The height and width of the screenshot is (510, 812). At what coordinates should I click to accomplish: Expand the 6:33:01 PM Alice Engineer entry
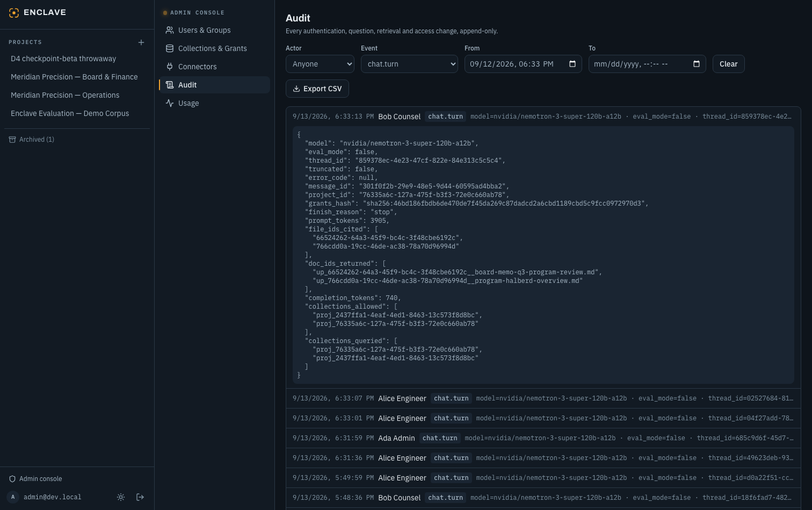tap(543, 418)
